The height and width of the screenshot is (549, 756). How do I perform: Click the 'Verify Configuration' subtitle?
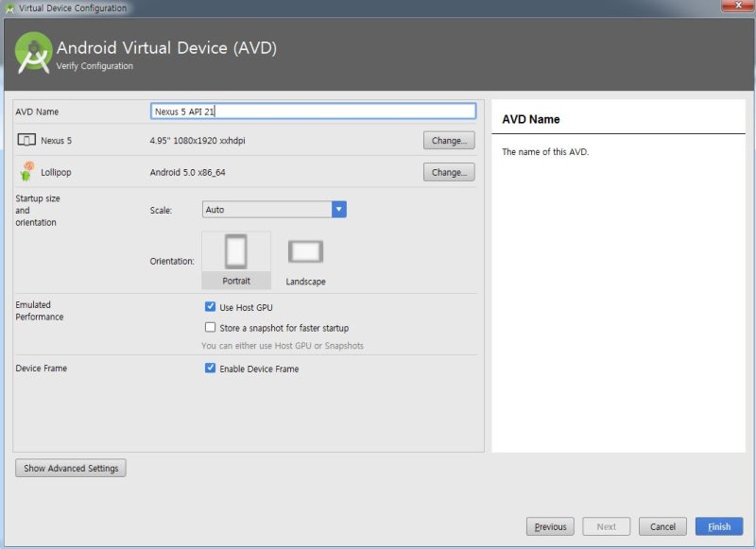(94, 66)
